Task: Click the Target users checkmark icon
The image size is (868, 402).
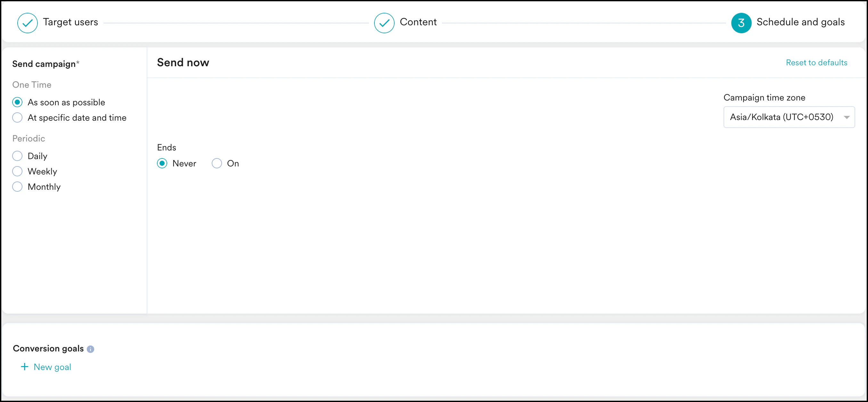Action: tap(27, 23)
